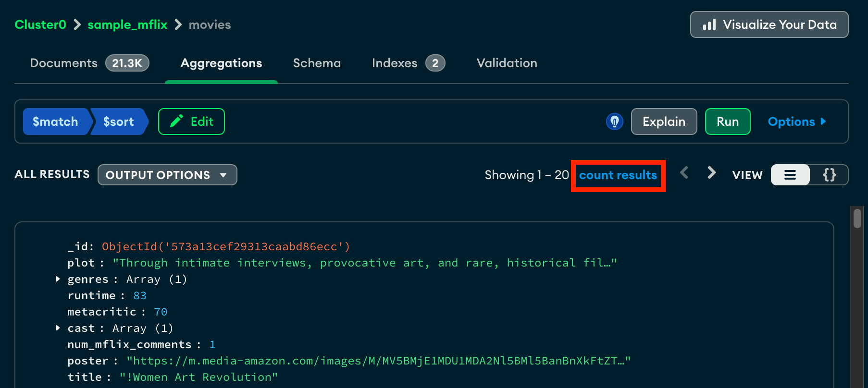The image size is (868, 388).
Task: Click the Explain button
Action: pos(664,121)
